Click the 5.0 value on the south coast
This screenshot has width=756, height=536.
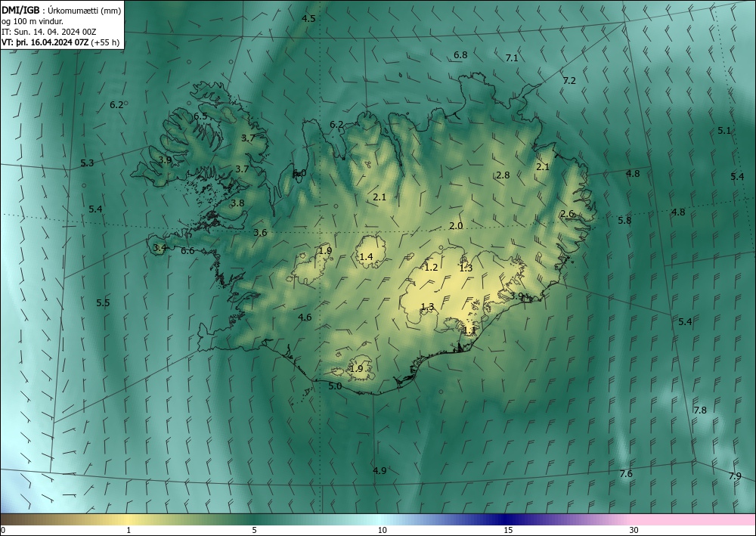tap(335, 386)
